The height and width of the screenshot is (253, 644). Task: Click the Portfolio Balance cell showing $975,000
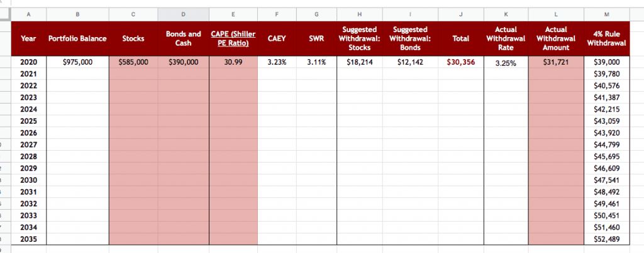pos(77,62)
